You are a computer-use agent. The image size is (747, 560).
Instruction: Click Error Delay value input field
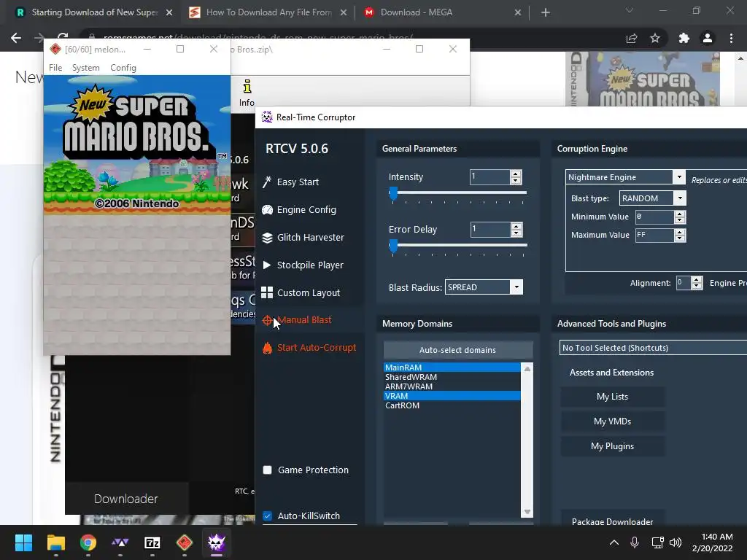[x=489, y=230]
